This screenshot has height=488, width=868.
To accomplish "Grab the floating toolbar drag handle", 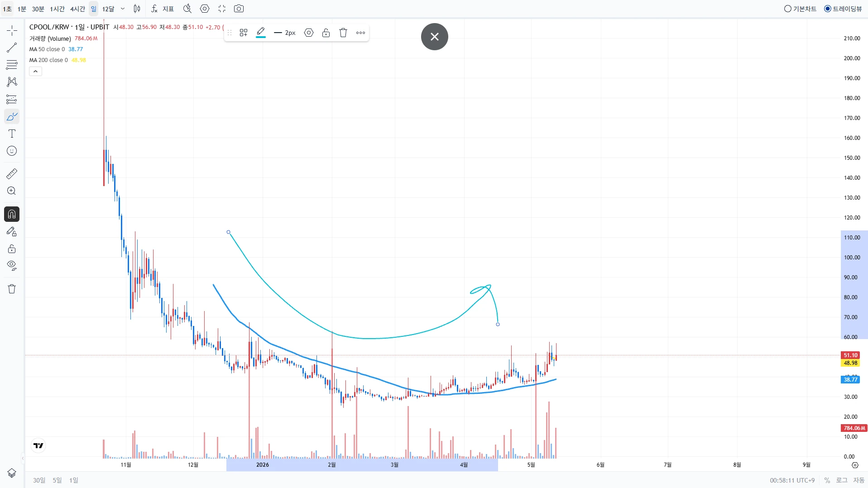I will [x=230, y=33].
